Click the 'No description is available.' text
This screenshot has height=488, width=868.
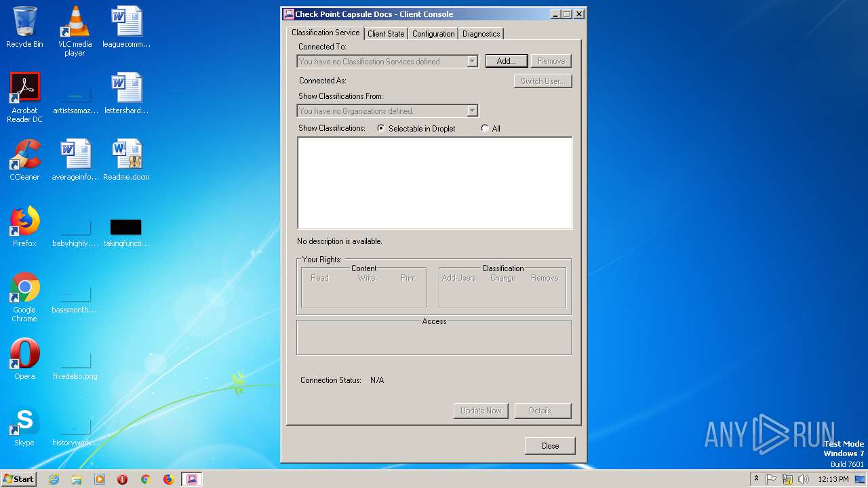click(340, 241)
